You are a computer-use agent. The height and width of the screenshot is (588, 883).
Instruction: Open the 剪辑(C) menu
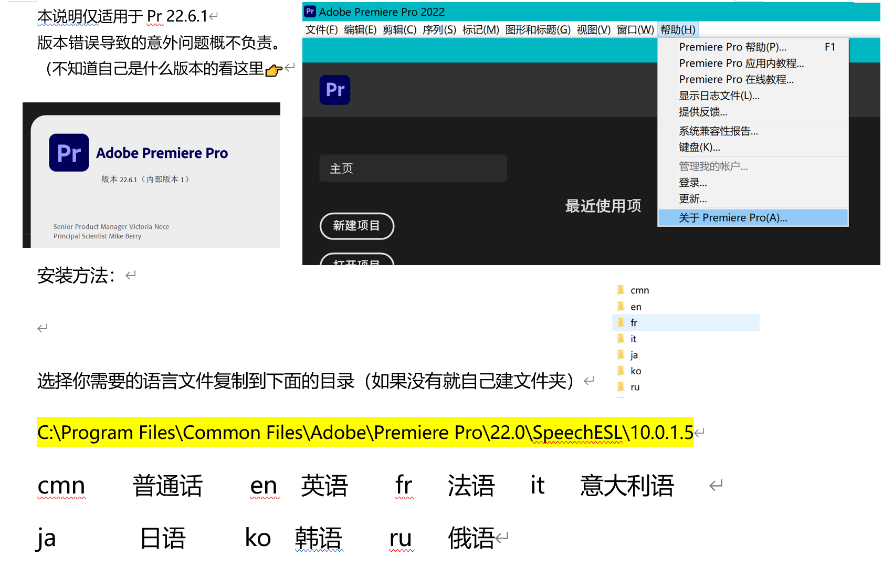(x=400, y=30)
